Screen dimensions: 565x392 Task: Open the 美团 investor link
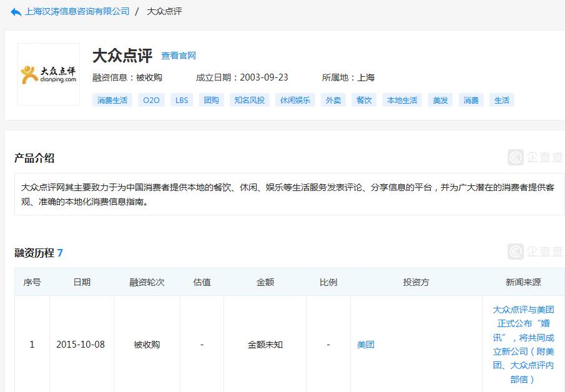click(x=366, y=344)
